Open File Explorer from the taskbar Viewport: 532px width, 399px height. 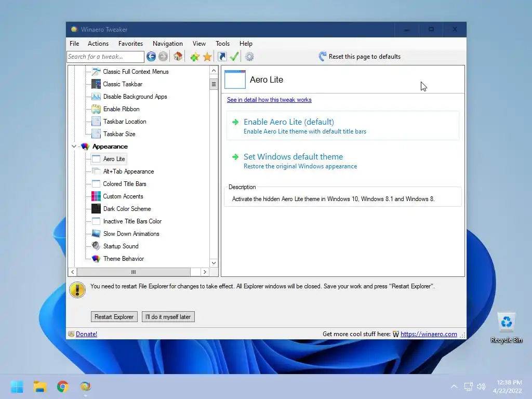[x=39, y=387]
